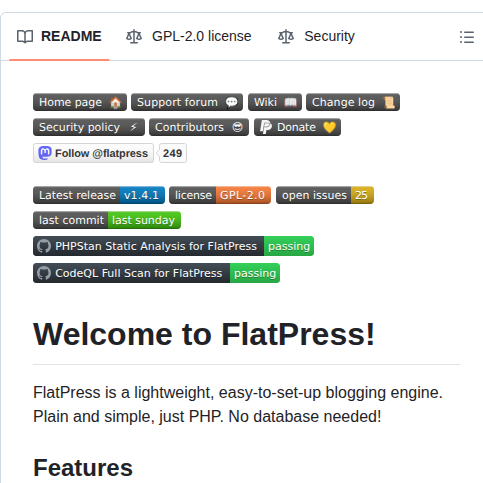The height and width of the screenshot is (483, 483).
Task: Switch to GPL-2.0 license tab
Action: (189, 36)
